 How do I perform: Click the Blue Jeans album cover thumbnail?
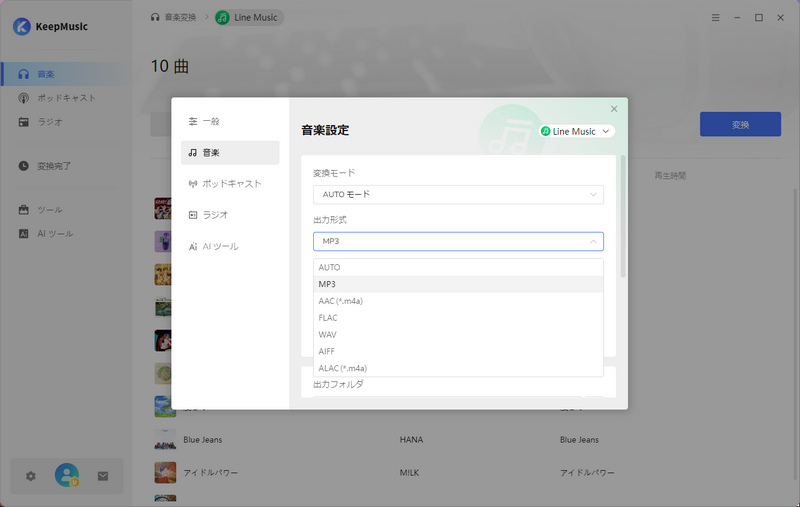(x=165, y=439)
